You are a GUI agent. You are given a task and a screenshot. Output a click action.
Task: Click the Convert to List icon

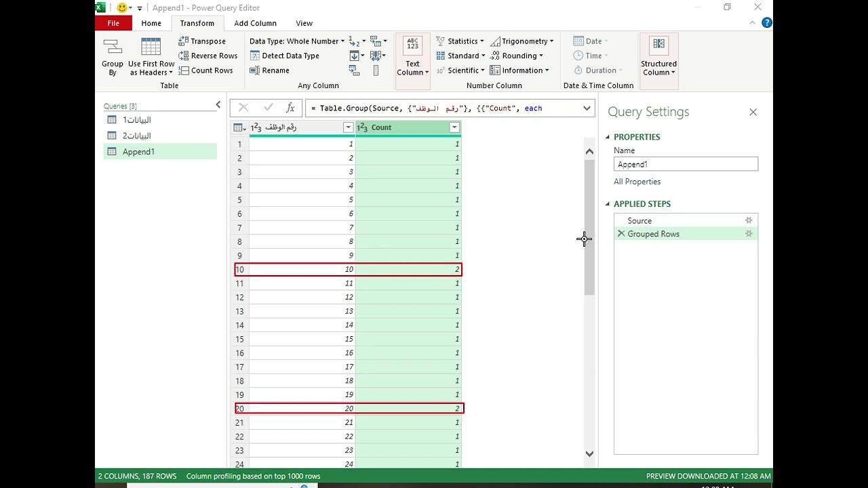tap(376, 70)
